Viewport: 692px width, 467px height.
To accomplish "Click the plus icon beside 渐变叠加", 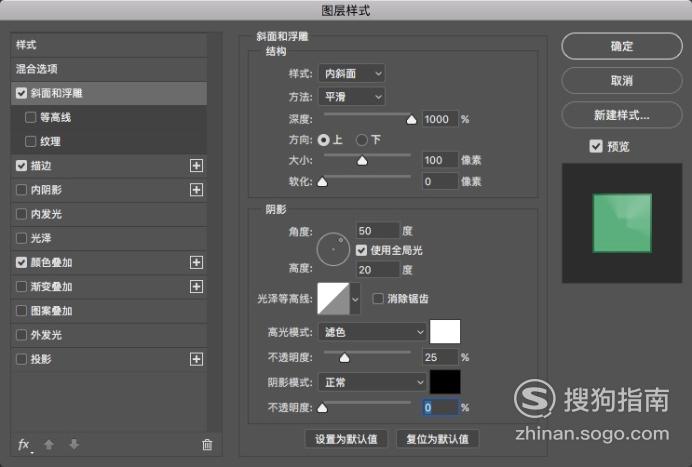I will (196, 287).
